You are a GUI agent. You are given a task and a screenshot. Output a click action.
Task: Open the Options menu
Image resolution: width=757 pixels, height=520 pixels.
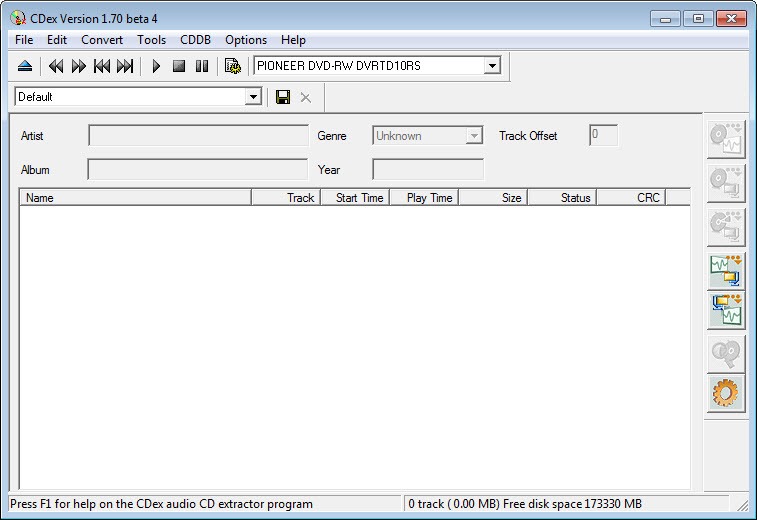246,40
